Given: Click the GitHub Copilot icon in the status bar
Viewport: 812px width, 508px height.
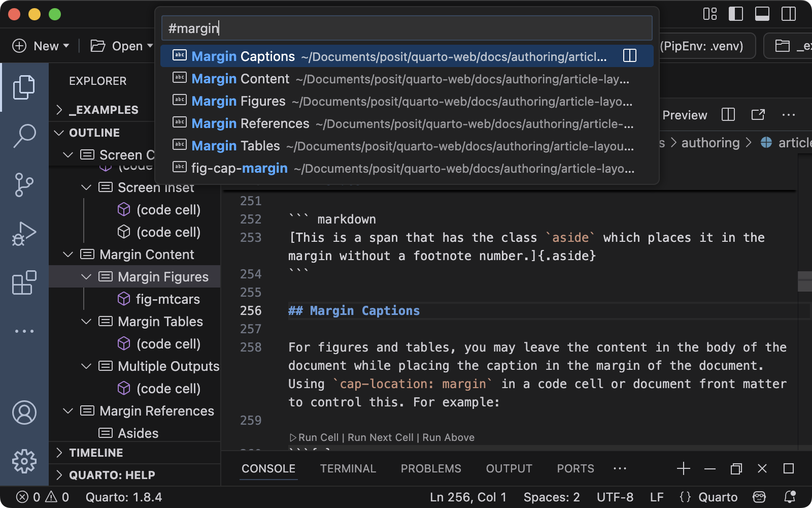Looking at the screenshot, I should pyautogui.click(x=758, y=497).
